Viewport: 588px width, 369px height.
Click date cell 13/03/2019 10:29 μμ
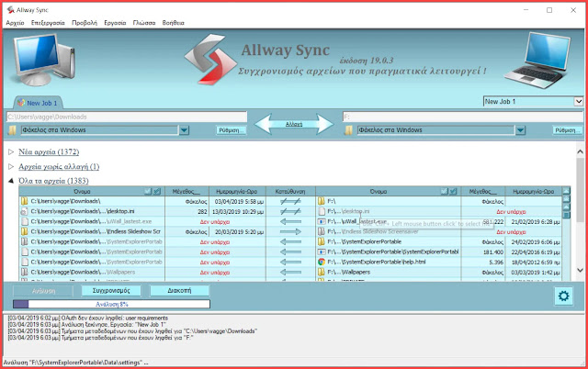point(239,211)
